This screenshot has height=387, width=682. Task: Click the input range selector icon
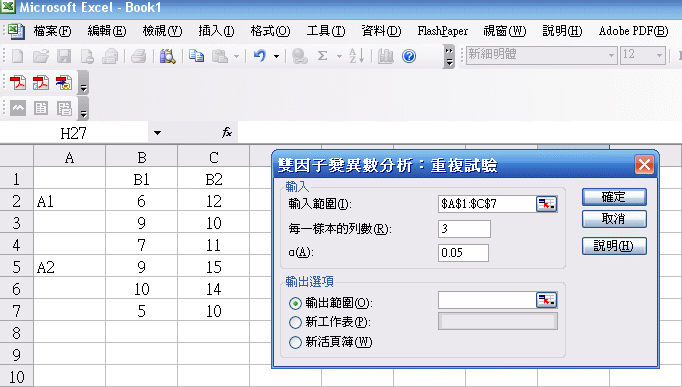(546, 204)
